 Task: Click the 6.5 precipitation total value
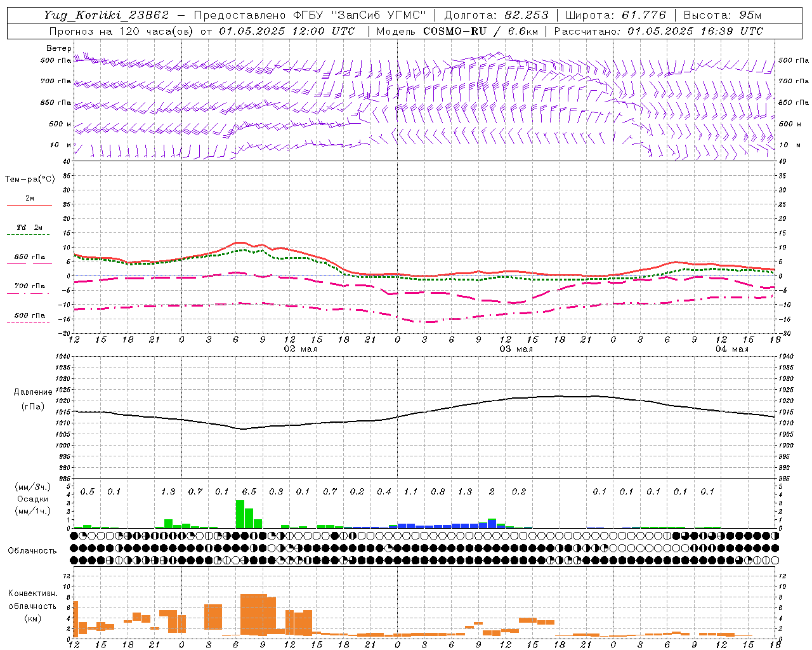[249, 492]
